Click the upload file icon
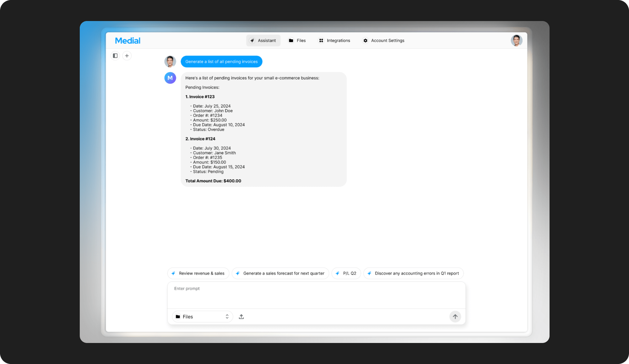The height and width of the screenshot is (364, 629). (x=241, y=317)
